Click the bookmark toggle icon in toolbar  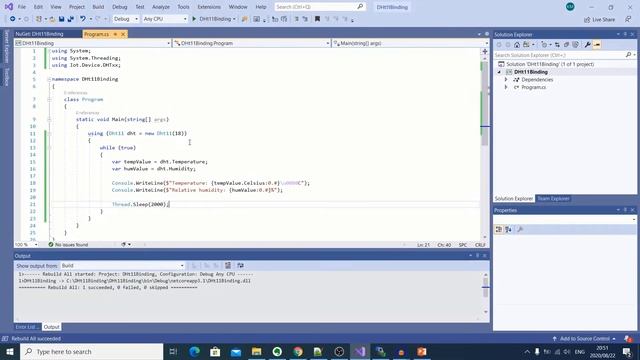[317, 19]
